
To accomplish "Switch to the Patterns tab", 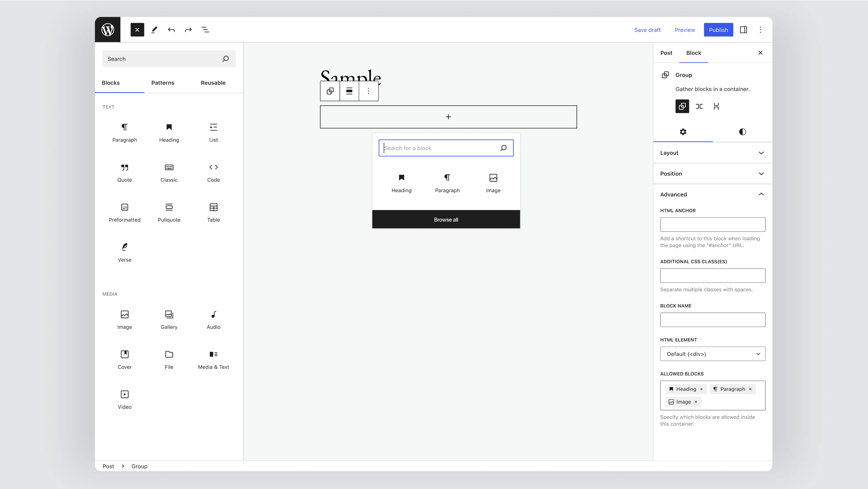I will pyautogui.click(x=162, y=83).
